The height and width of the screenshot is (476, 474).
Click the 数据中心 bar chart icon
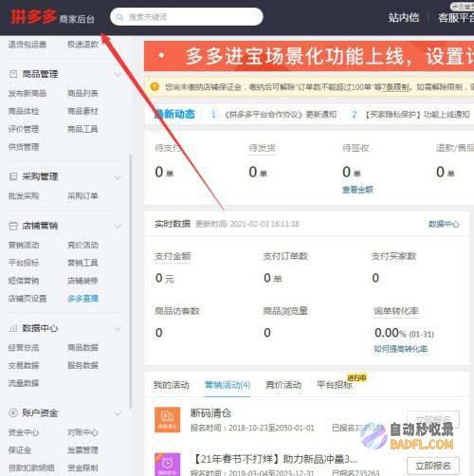point(13,328)
